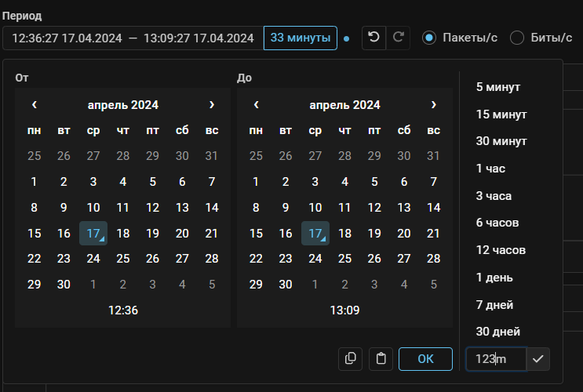
Task: Click the undo period change icon
Action: click(x=373, y=38)
